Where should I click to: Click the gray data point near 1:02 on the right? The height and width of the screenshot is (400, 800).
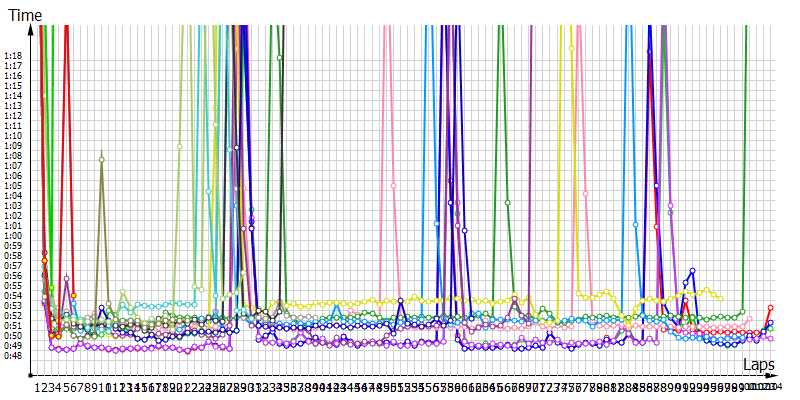[671, 213]
